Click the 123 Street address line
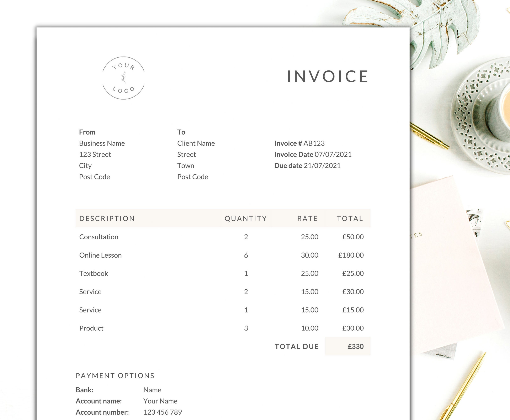Image resolution: width=510 pixels, height=420 pixels. (95, 154)
